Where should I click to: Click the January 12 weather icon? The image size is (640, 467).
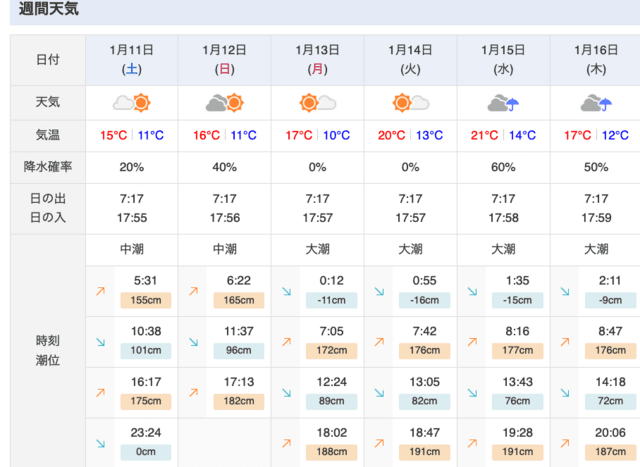click(225, 102)
